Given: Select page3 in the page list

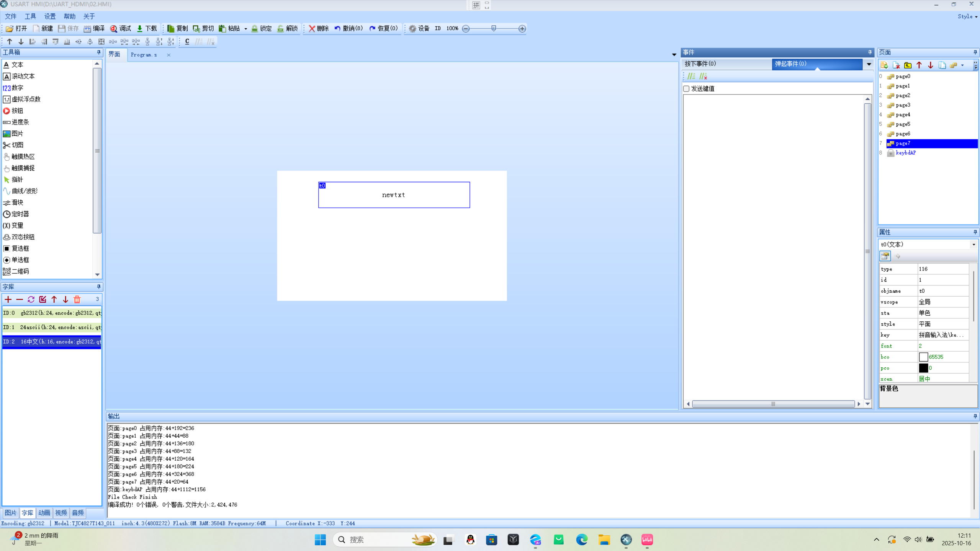Looking at the screenshot, I should [x=903, y=105].
